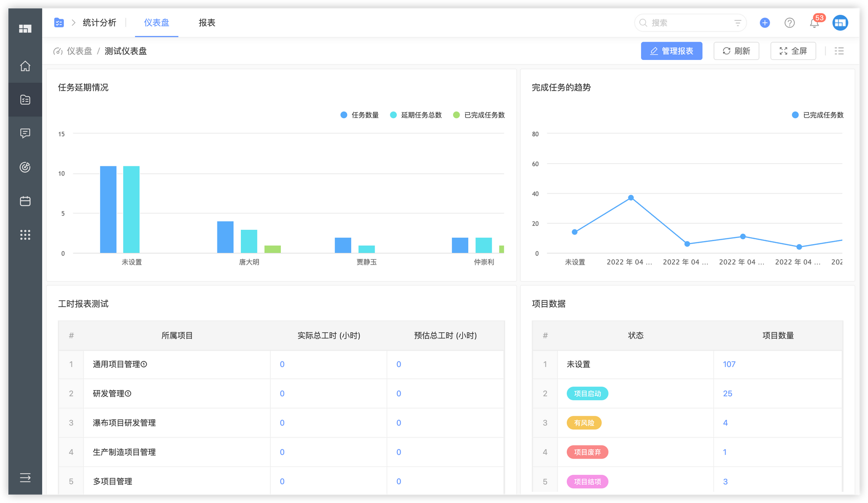868x503 pixels.
Task: Click the target/goals icon in the sidebar
Action: coord(25,167)
